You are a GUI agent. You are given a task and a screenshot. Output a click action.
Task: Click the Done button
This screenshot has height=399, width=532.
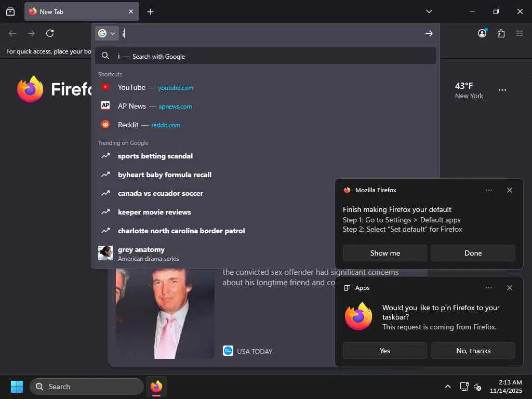[473, 253]
